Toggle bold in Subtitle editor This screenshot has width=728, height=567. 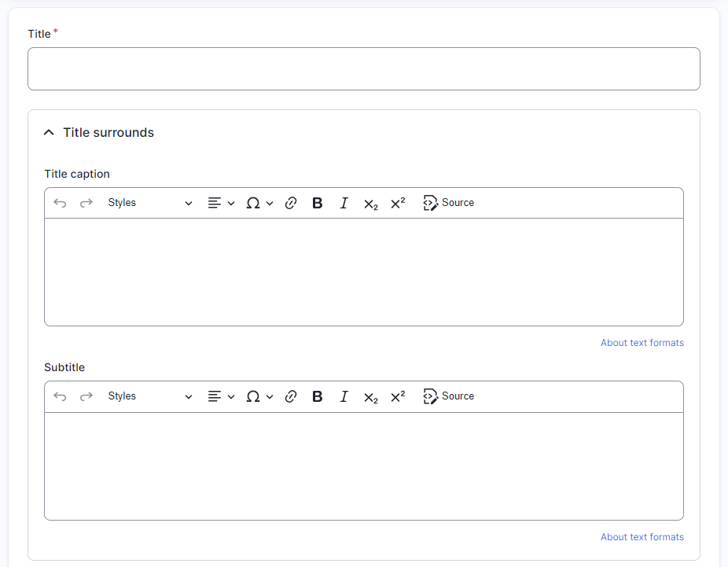[317, 396]
